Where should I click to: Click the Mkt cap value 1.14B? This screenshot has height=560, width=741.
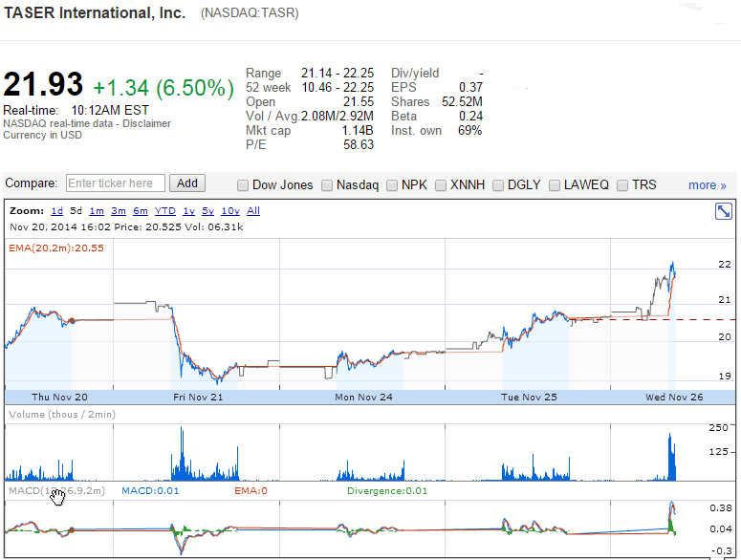358,130
